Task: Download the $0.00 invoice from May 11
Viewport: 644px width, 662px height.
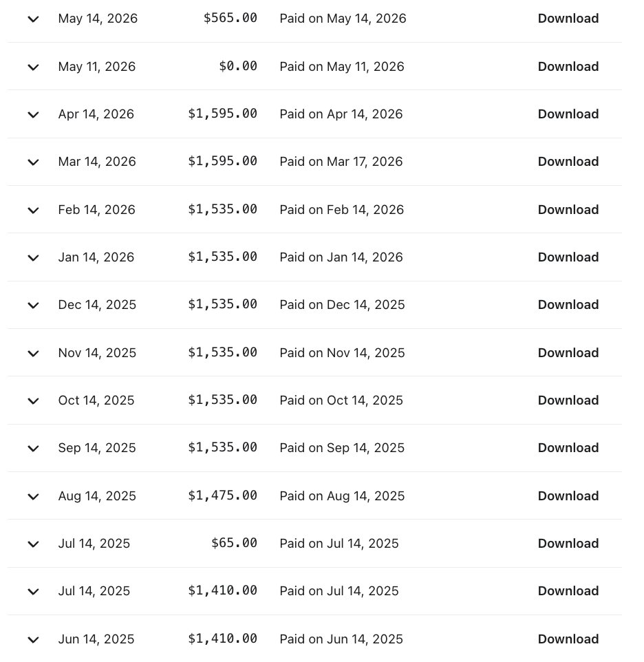Action: tap(568, 66)
